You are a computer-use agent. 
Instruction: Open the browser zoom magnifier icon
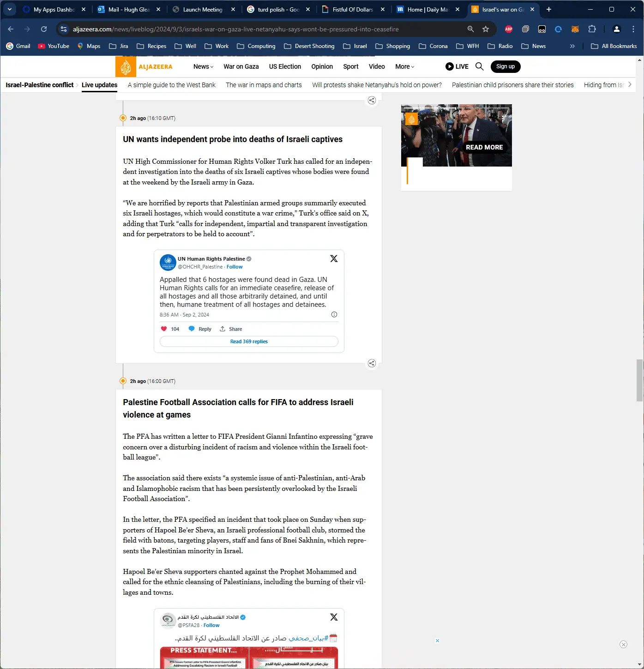470,29
